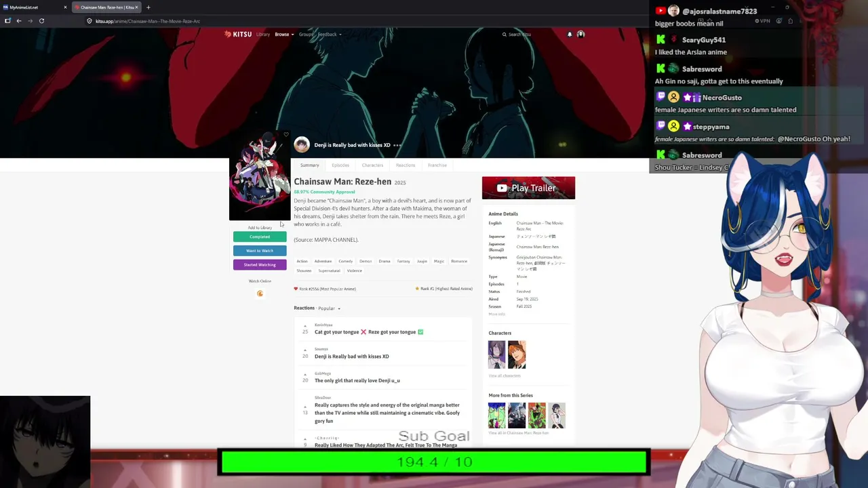Click the featured reaction's user avatar

302,144
